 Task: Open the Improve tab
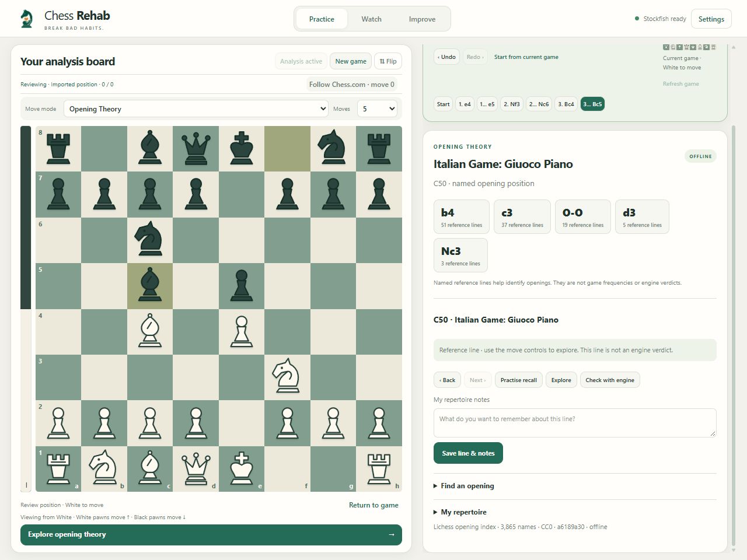pos(422,19)
